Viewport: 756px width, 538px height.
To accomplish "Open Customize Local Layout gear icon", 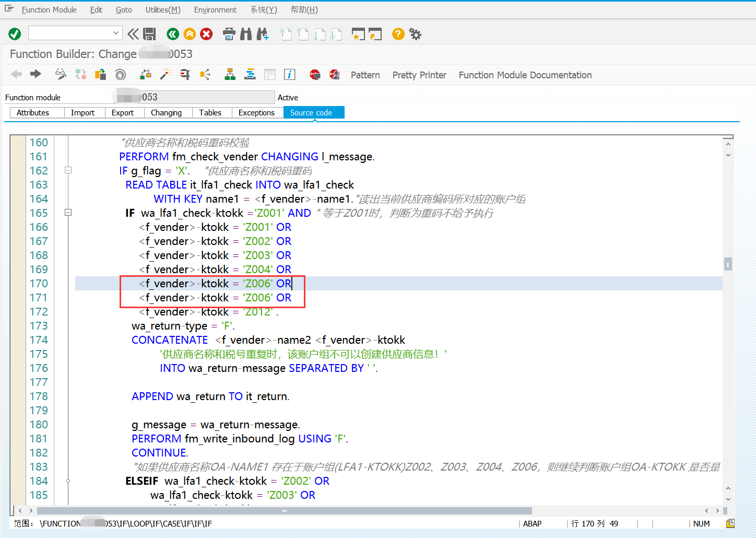I will 415,34.
